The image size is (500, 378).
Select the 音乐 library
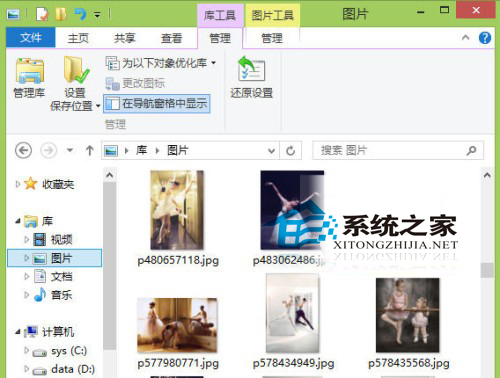point(61,295)
